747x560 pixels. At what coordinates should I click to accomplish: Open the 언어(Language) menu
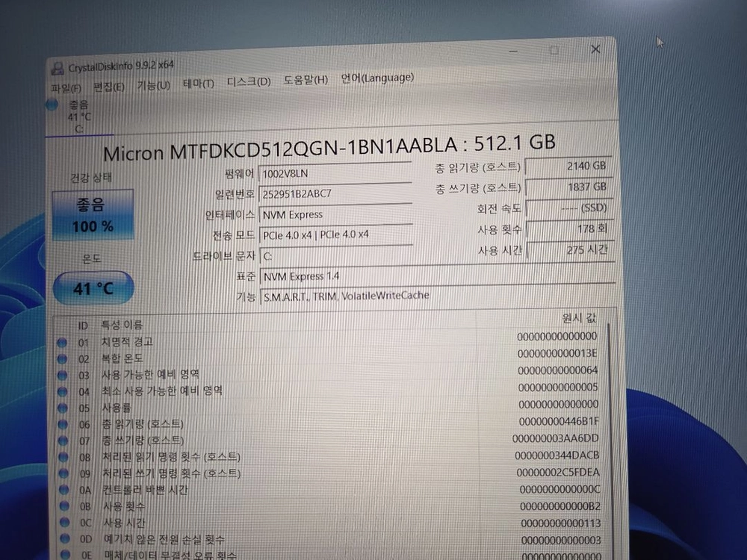coord(377,78)
